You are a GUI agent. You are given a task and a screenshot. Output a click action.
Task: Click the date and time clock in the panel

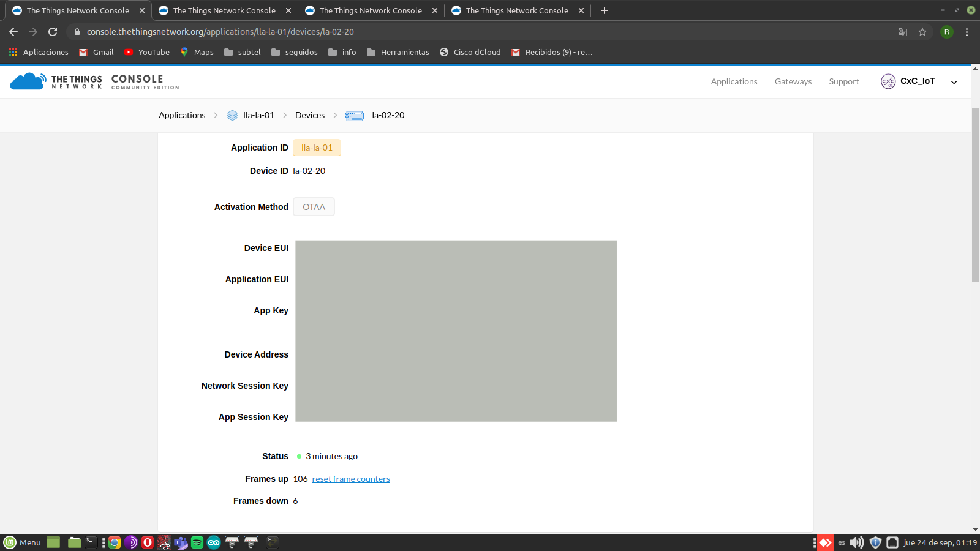pos(940,542)
